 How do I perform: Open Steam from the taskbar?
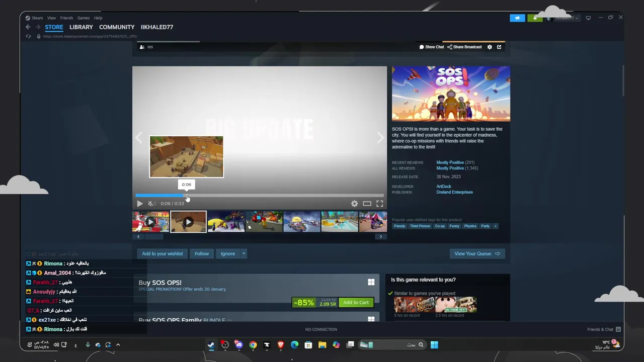[211, 345]
